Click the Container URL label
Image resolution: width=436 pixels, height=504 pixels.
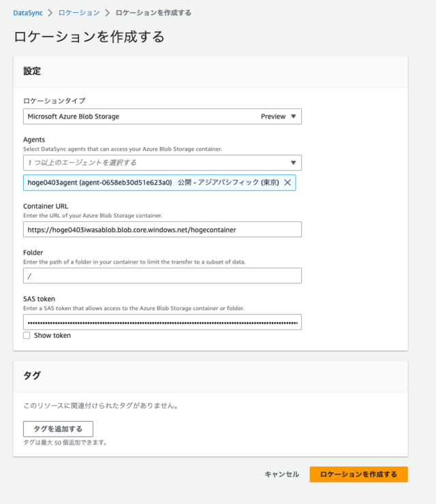pos(46,206)
